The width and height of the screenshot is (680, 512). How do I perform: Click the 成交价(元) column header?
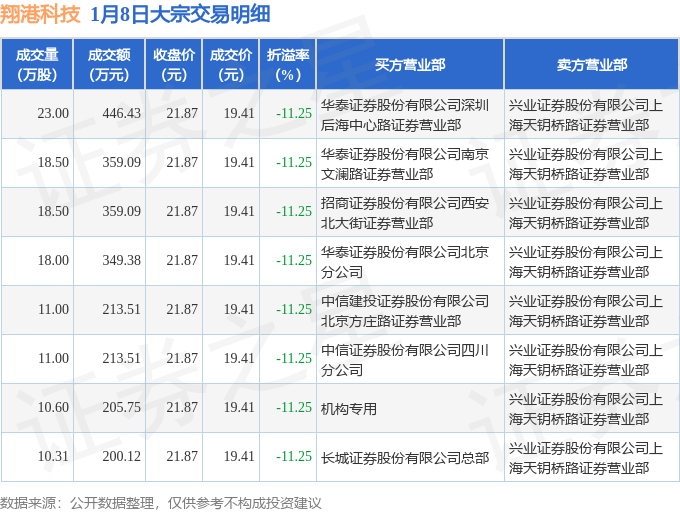click(x=231, y=65)
